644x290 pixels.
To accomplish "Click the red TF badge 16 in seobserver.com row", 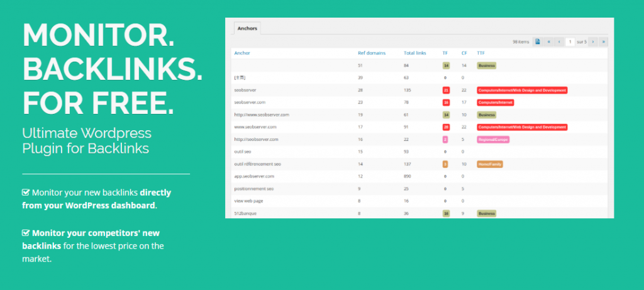I will [445, 103].
